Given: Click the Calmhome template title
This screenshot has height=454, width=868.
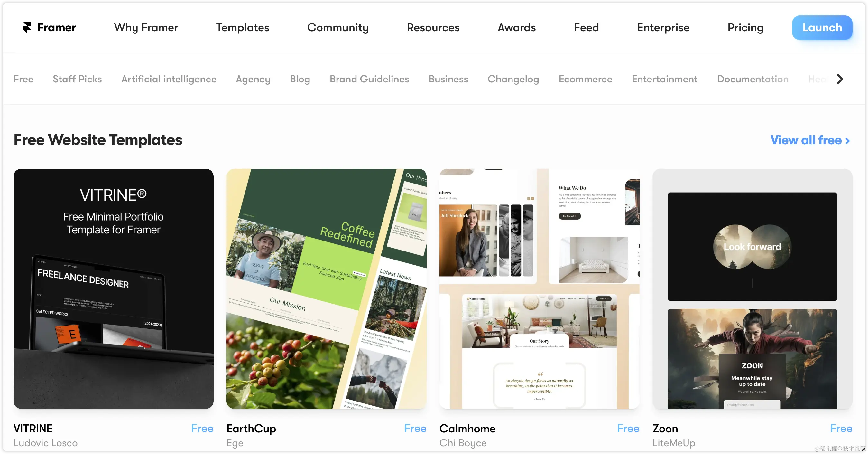Looking at the screenshot, I should (x=467, y=428).
